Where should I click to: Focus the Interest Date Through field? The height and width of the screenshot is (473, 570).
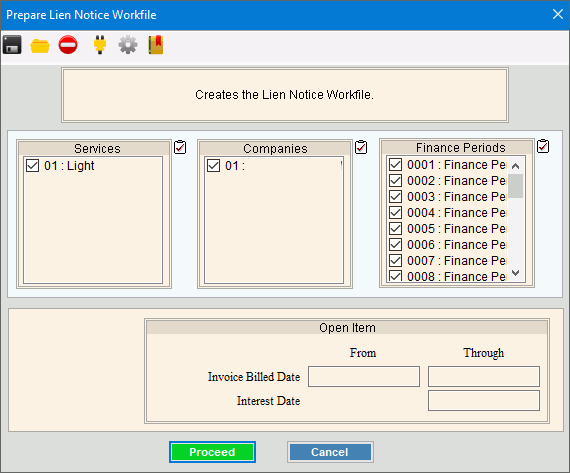point(484,401)
